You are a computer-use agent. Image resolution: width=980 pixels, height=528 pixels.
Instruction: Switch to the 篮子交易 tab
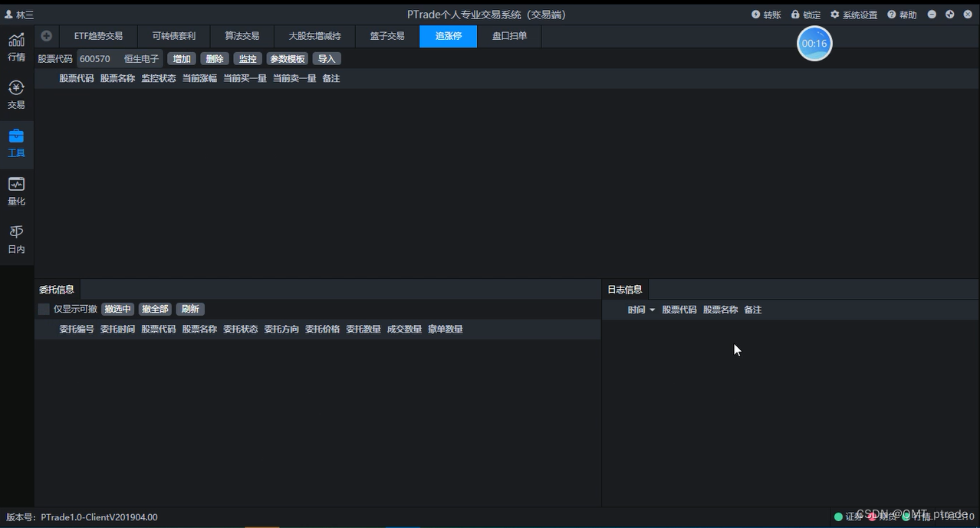(387, 36)
